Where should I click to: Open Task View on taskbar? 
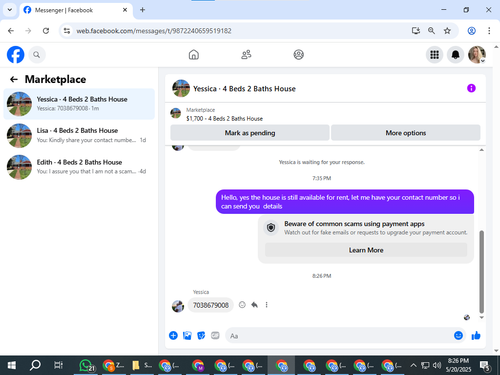tap(58, 366)
